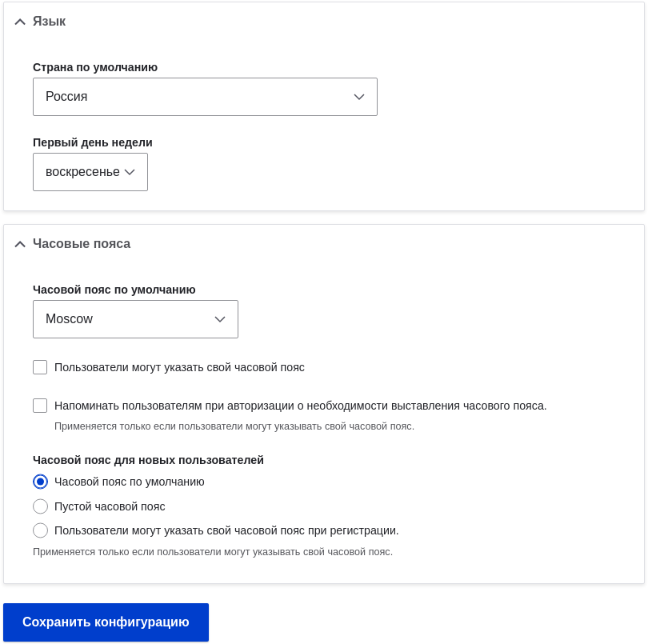Click the Moscow dropdown arrow icon
The height and width of the screenshot is (644, 648).
pos(220,319)
